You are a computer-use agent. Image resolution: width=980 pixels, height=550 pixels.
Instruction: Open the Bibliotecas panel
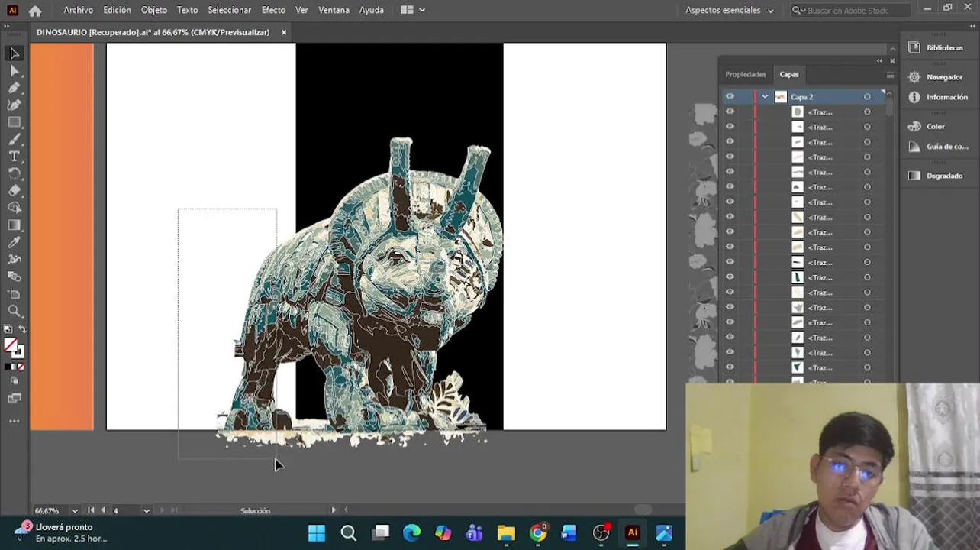[x=936, y=47]
